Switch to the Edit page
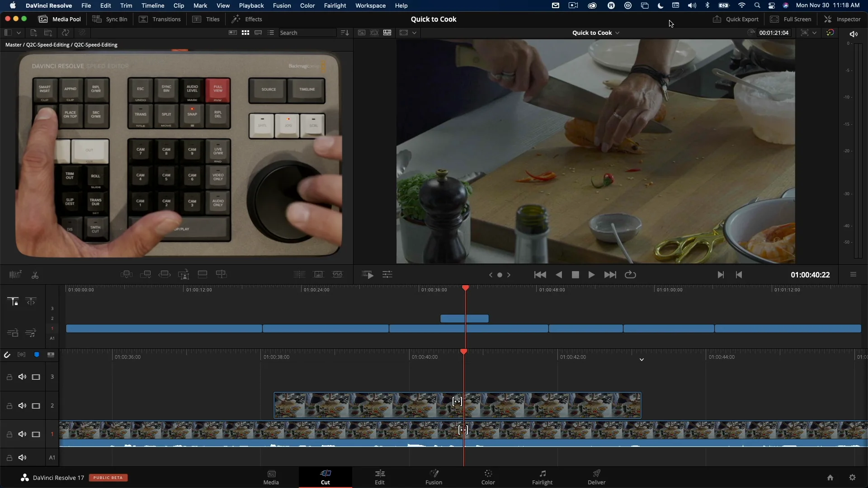Viewport: 868px width, 488px height. 380,477
